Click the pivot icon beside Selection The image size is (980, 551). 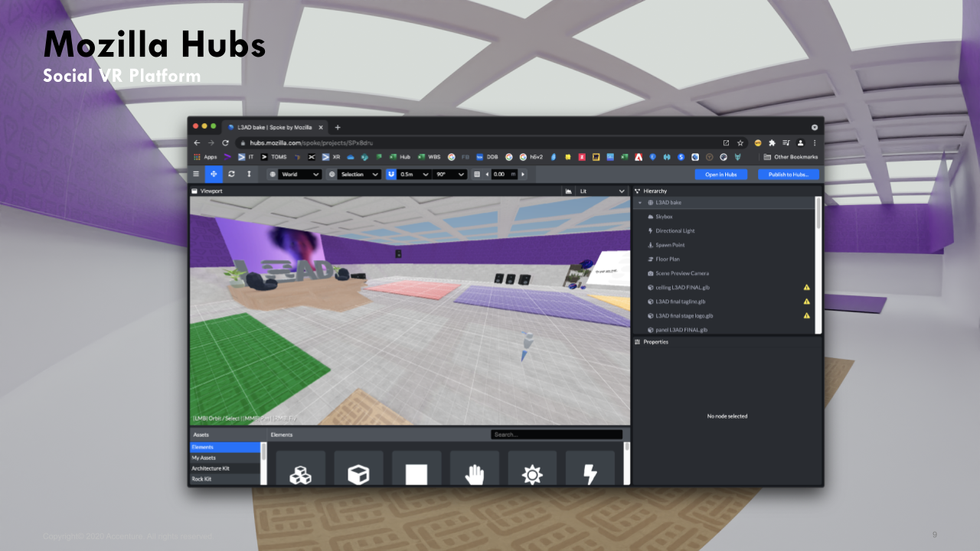pyautogui.click(x=332, y=174)
